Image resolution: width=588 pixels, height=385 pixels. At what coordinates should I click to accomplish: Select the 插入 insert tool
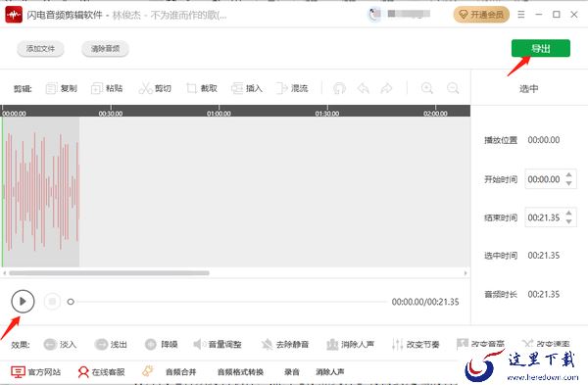pyautogui.click(x=247, y=88)
